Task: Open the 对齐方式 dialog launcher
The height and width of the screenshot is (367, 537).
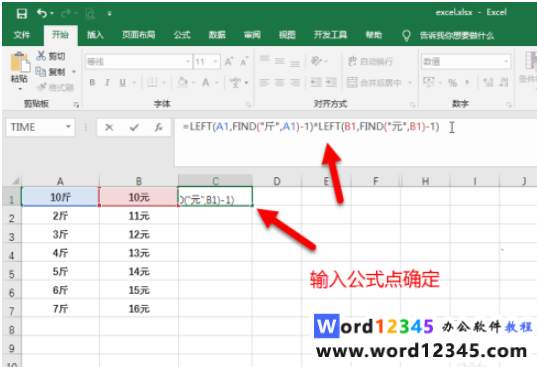Action: 413,105
